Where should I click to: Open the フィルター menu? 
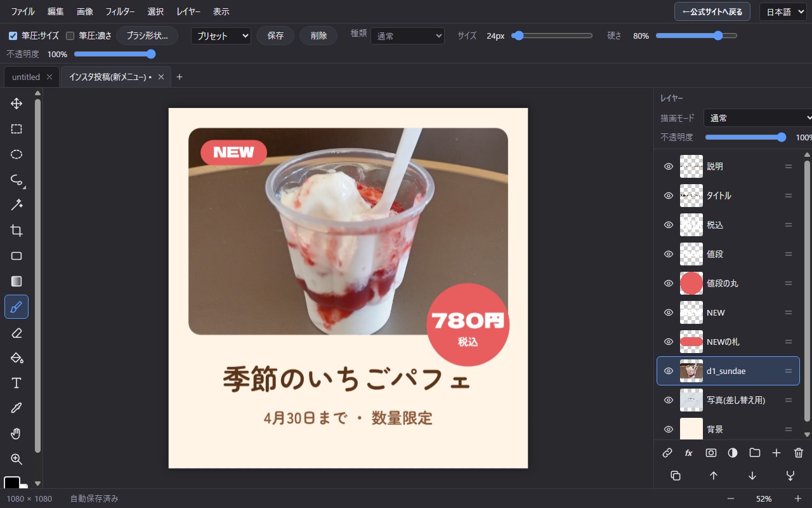pyautogui.click(x=120, y=11)
